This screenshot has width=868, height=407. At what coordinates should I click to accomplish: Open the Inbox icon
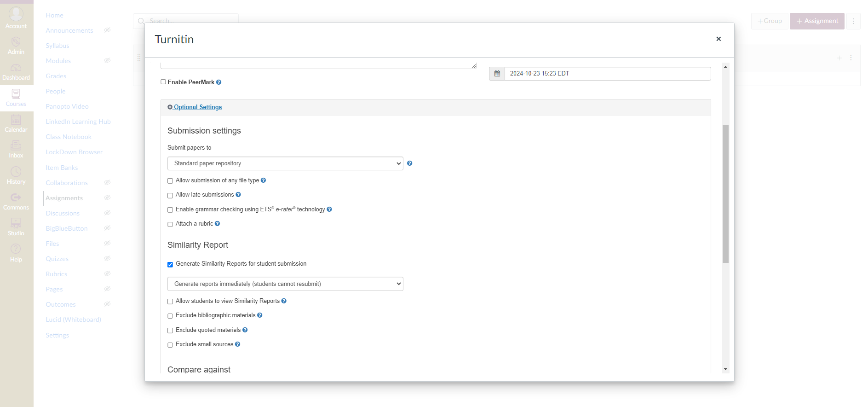point(16,145)
